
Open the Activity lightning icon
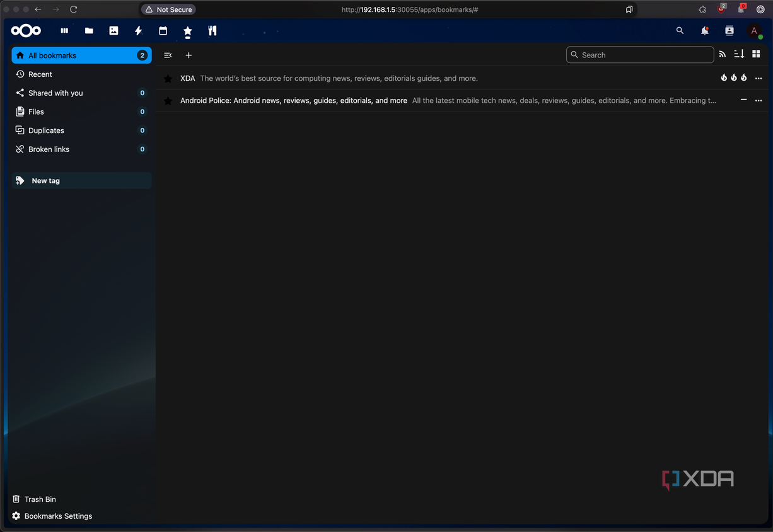click(x=138, y=30)
